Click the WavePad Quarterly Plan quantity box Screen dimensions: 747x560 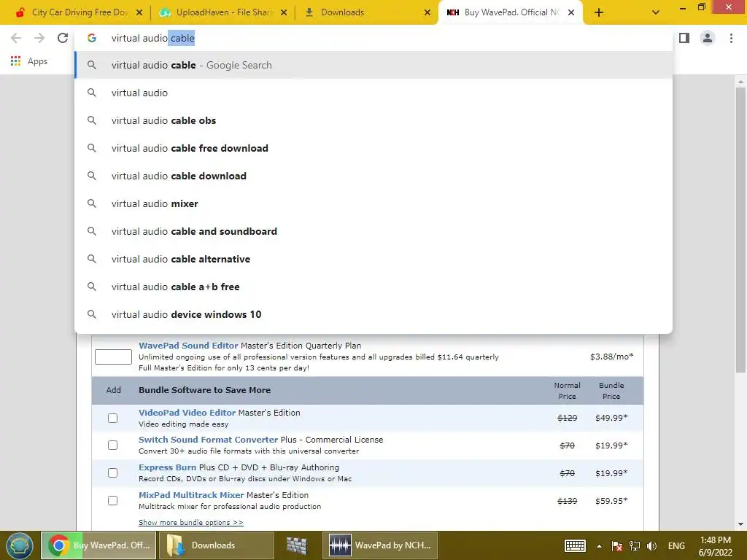[113, 357]
